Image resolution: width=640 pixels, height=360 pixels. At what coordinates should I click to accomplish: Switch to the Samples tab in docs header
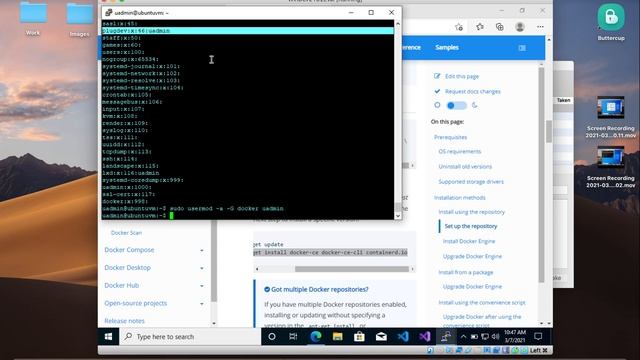(447, 47)
